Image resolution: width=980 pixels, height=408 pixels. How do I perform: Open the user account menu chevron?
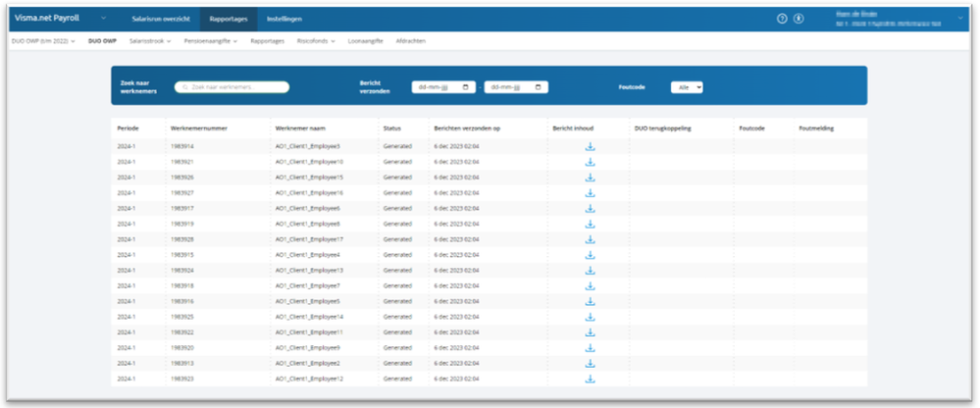(960, 19)
